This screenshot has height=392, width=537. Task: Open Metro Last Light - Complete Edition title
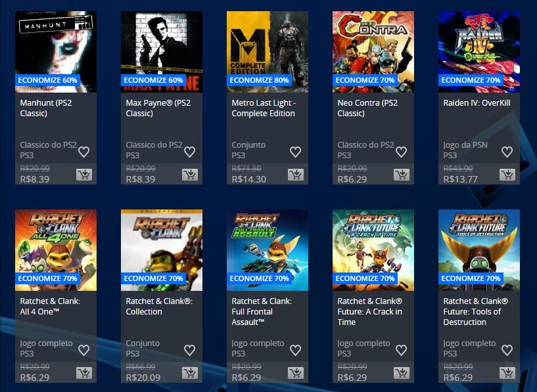[x=264, y=108]
